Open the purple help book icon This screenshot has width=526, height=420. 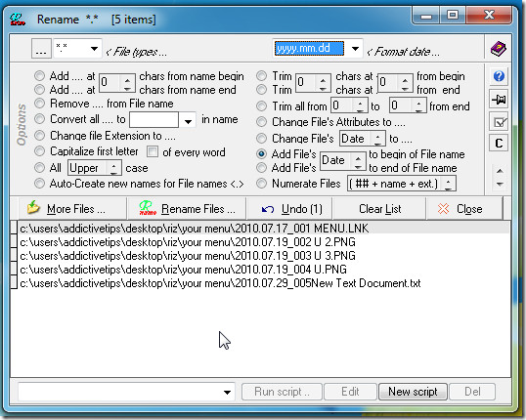point(499,49)
